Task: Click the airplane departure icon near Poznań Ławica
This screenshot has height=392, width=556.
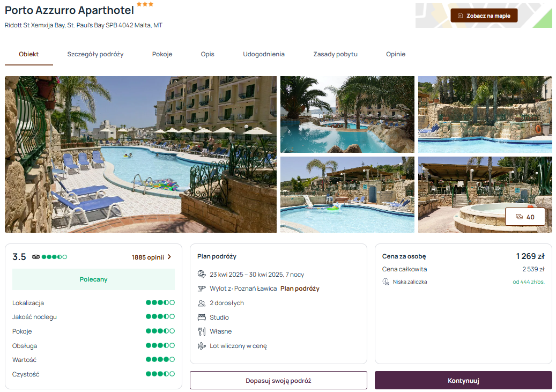Action: [202, 289]
